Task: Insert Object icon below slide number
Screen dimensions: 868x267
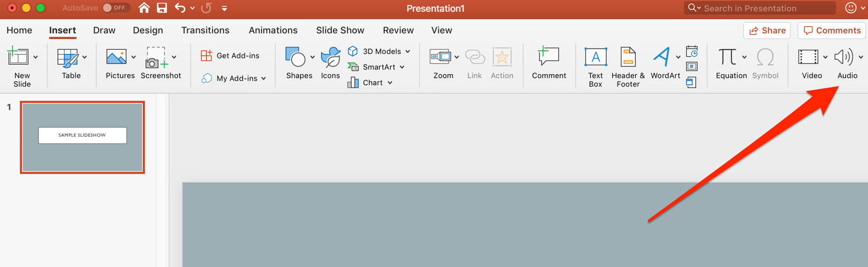Action: (x=691, y=83)
